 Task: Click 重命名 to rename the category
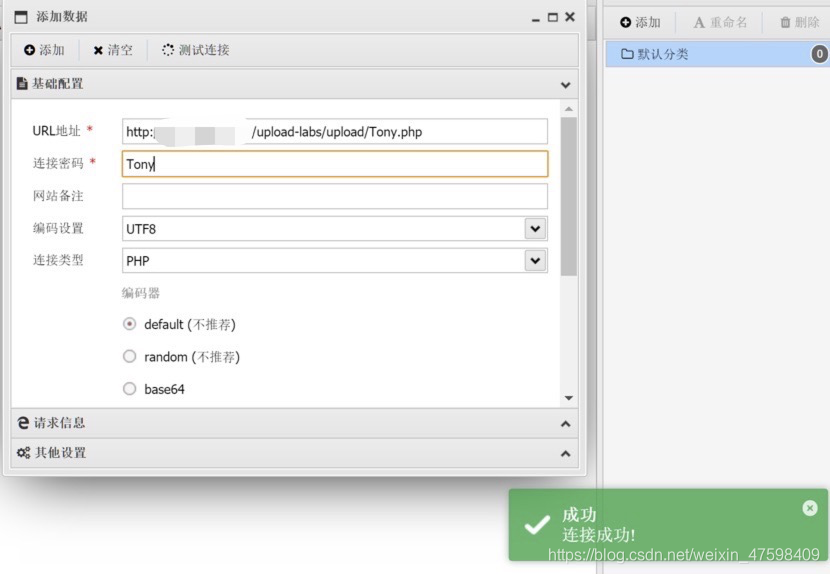coord(720,22)
